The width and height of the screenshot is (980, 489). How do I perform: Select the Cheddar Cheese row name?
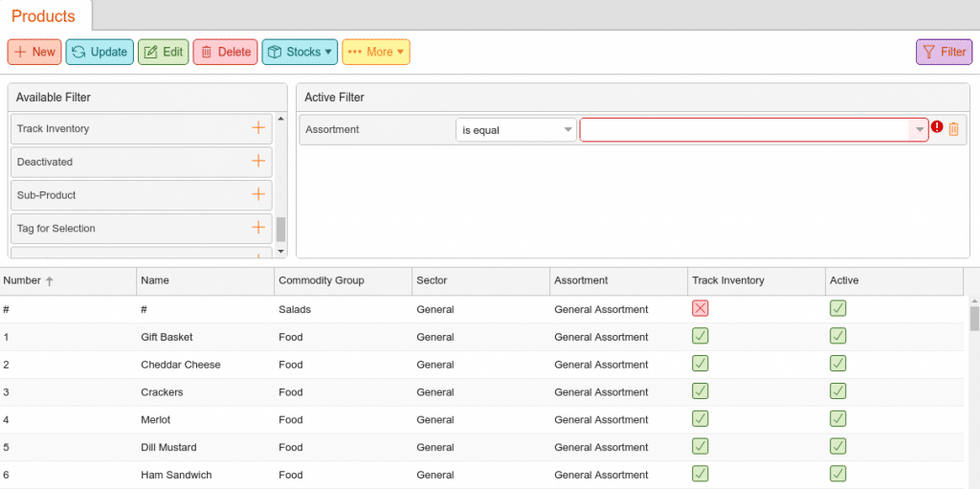[x=180, y=365]
